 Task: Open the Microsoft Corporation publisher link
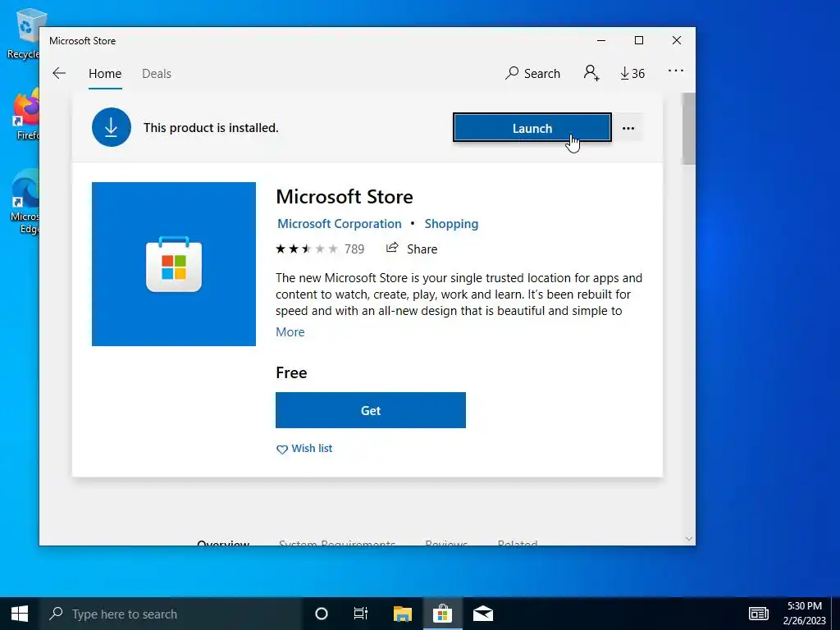pos(339,224)
